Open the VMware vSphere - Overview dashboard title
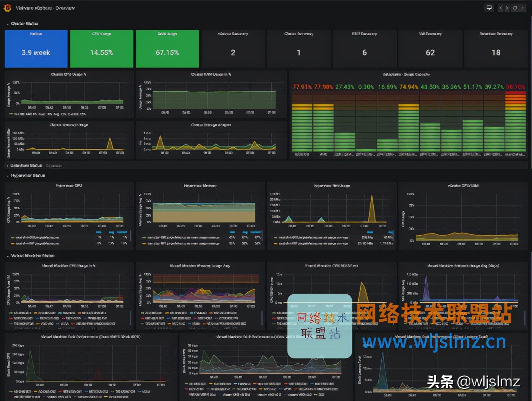532x401 pixels. [x=45, y=8]
